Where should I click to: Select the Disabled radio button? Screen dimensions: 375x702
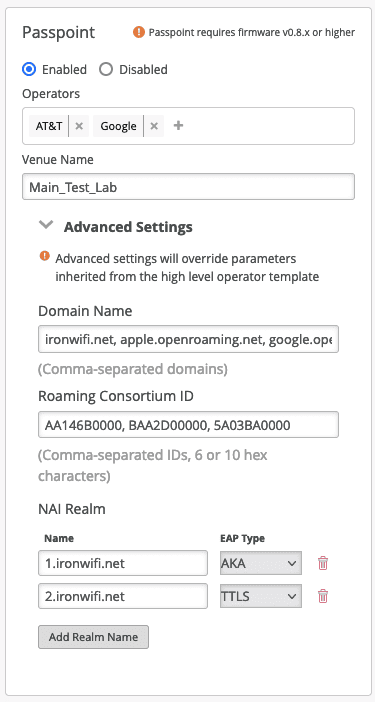[x=106, y=69]
